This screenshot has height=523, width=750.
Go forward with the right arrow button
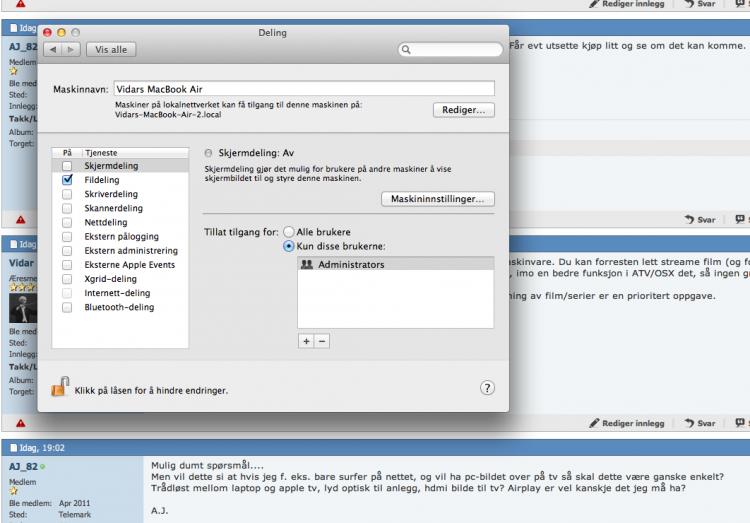click(71, 50)
